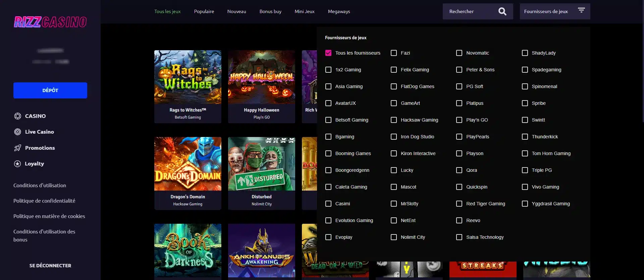Go to CASINO section in sidebar
Image resolution: width=644 pixels, height=280 pixels.
(35, 116)
